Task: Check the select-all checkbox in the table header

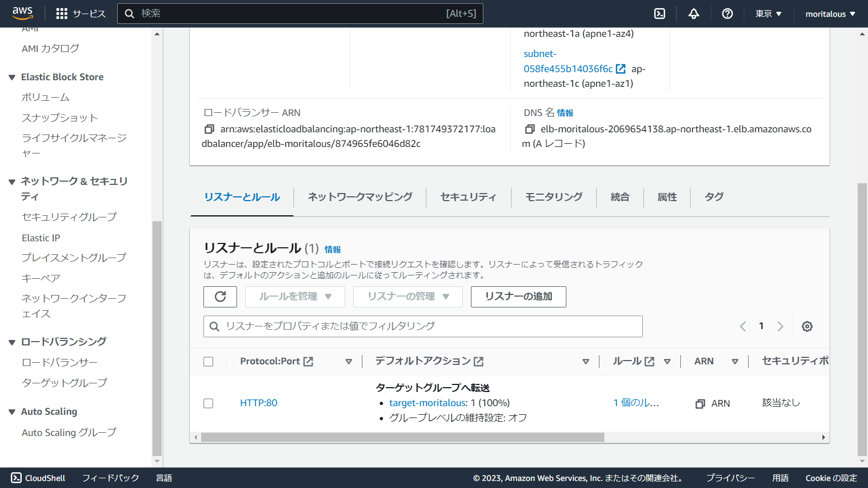Action: pyautogui.click(x=208, y=361)
